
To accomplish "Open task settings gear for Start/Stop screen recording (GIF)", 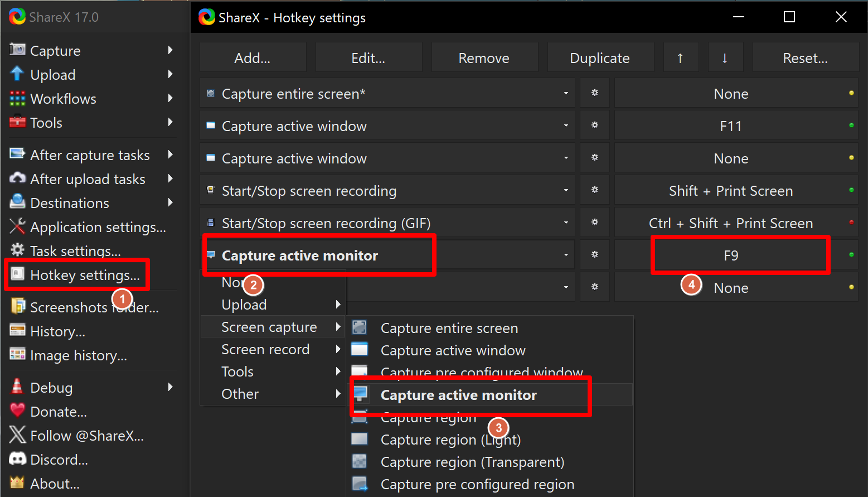I will click(x=595, y=223).
